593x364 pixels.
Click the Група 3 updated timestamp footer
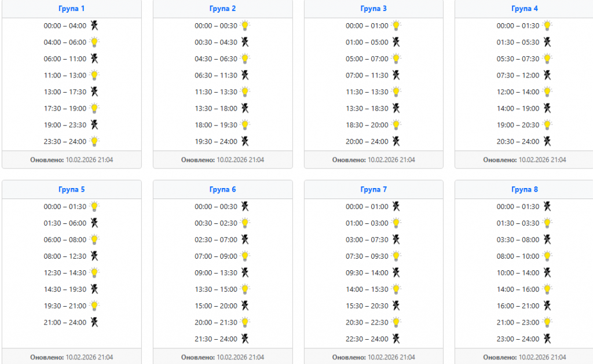[x=374, y=160]
